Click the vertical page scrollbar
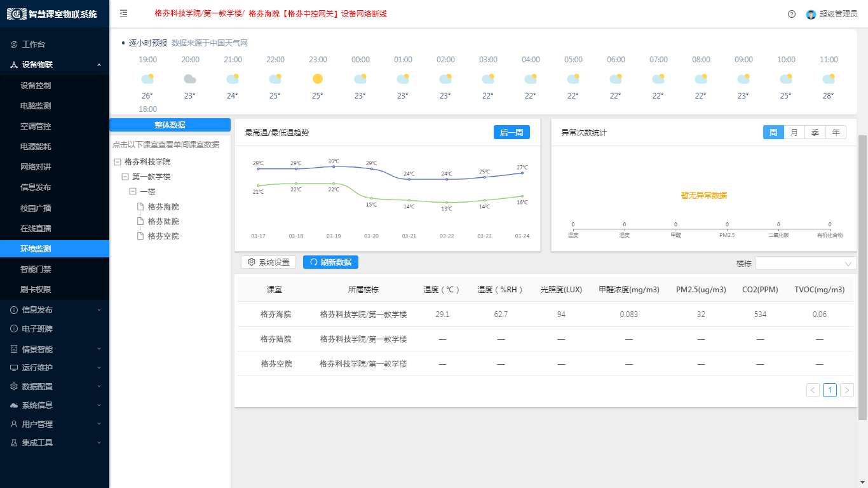The image size is (868, 488). pos(862,276)
